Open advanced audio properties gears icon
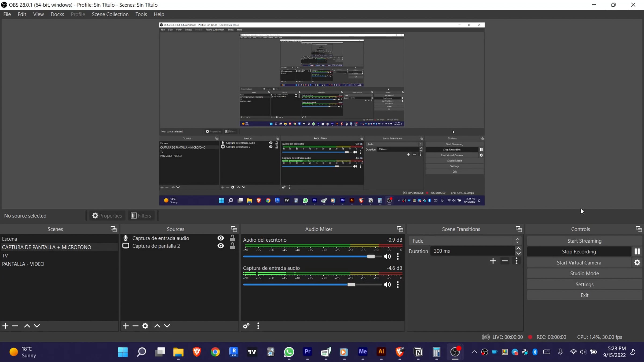The width and height of the screenshot is (644, 362). pyautogui.click(x=246, y=326)
